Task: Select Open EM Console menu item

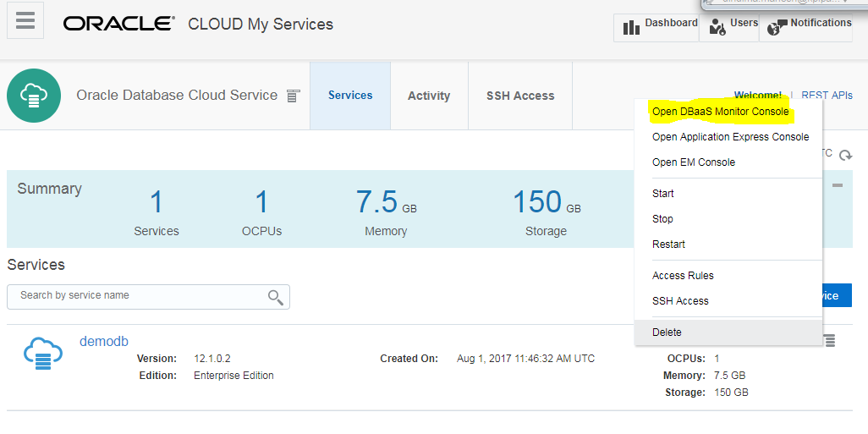Action: (693, 162)
